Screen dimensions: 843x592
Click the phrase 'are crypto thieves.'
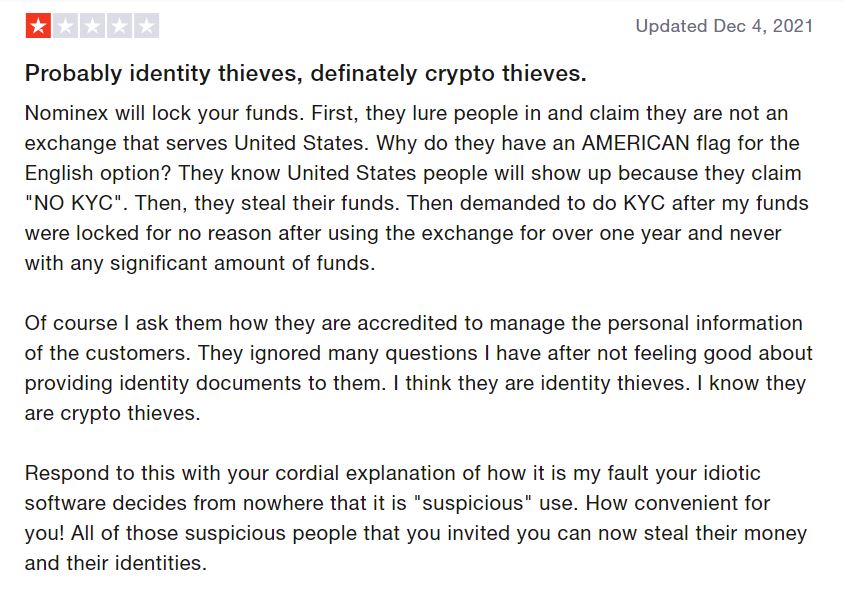click(x=112, y=413)
